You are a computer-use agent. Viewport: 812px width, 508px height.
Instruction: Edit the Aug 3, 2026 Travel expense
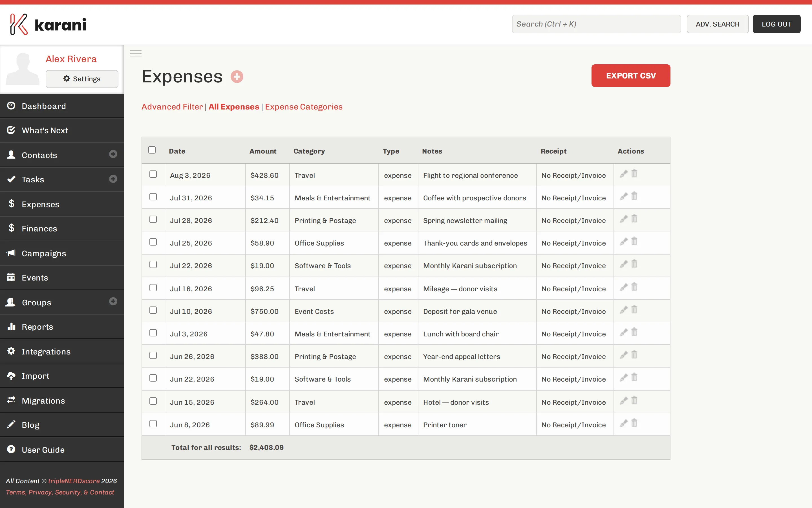[623, 174]
